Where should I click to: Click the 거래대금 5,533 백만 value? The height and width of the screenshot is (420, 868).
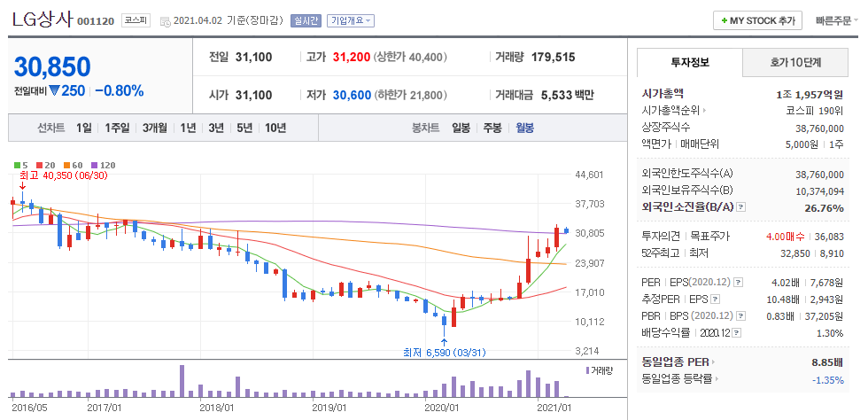568,96
